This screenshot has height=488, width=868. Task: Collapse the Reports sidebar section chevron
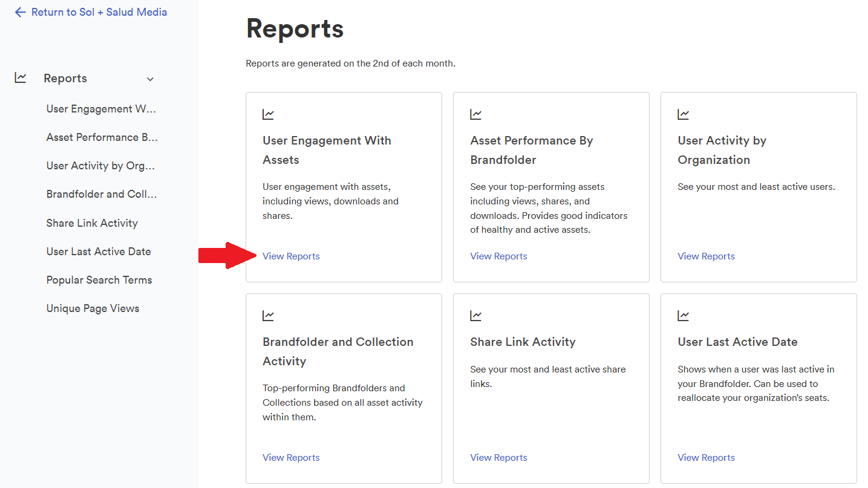coord(151,79)
